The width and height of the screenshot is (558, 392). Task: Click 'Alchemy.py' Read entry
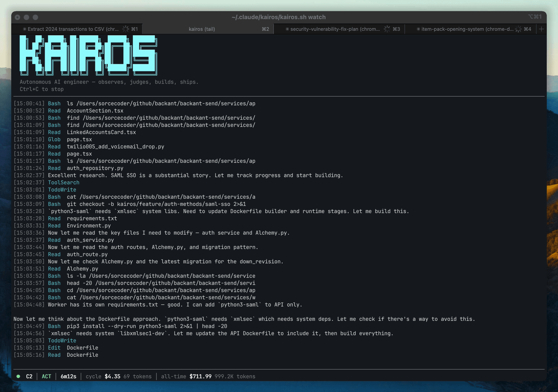click(x=83, y=269)
